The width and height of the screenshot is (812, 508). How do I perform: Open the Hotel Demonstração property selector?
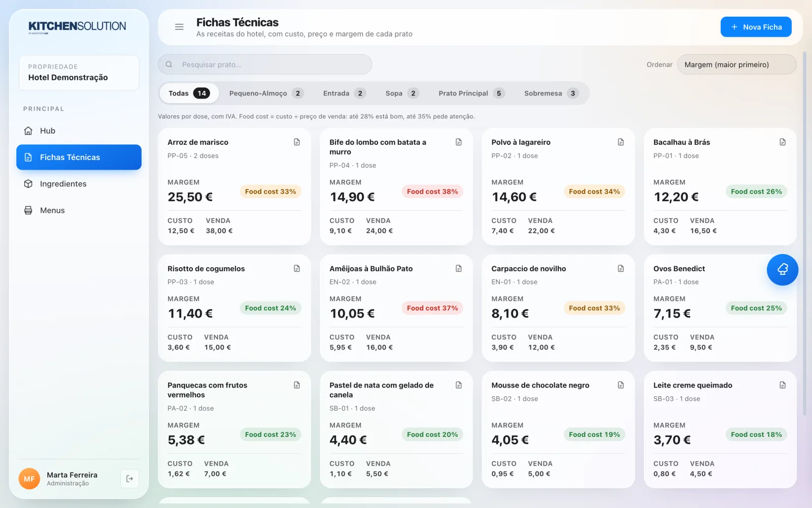click(79, 73)
